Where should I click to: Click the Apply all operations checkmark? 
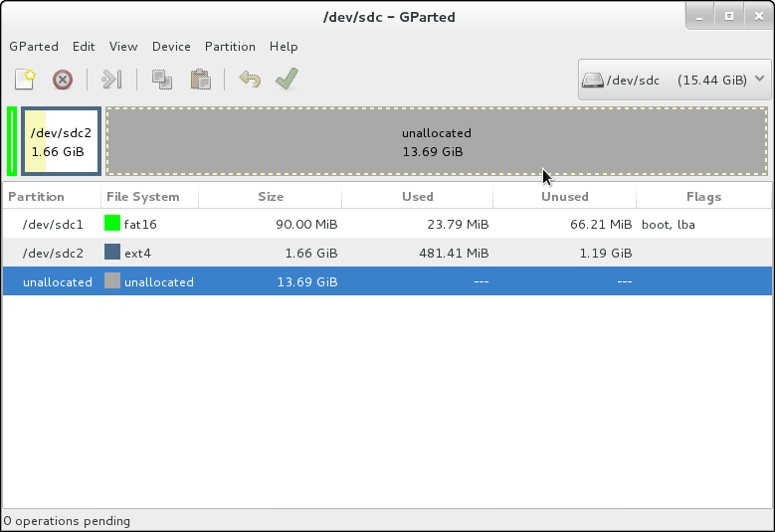(288, 79)
